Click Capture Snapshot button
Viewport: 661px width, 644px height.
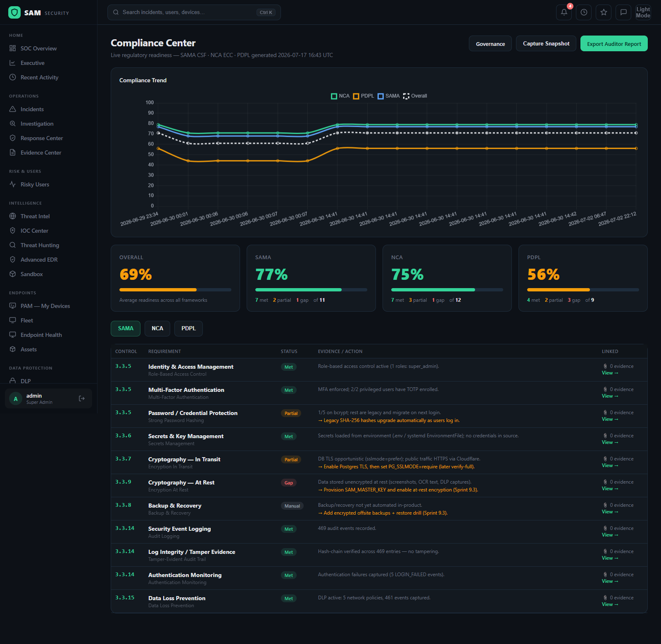[x=546, y=43]
